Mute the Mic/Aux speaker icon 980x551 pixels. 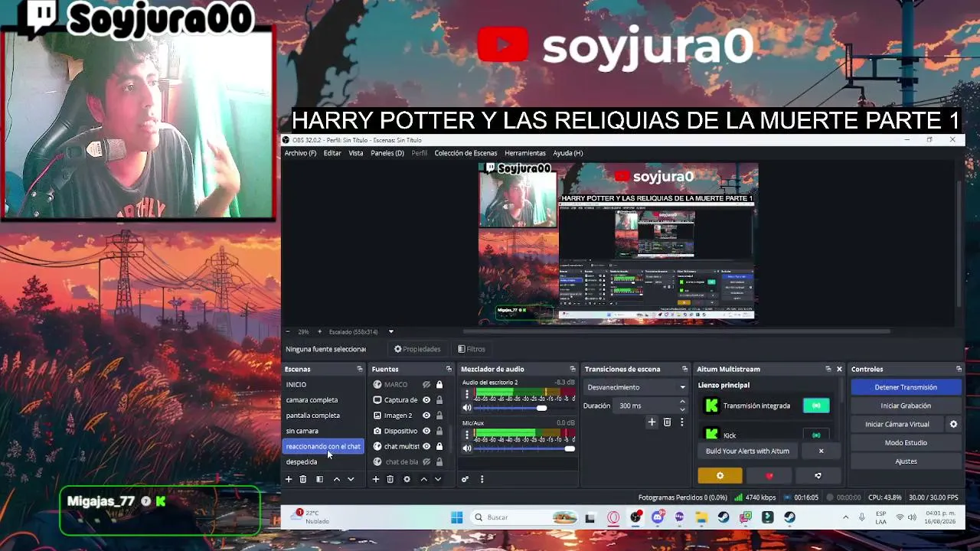[467, 448]
